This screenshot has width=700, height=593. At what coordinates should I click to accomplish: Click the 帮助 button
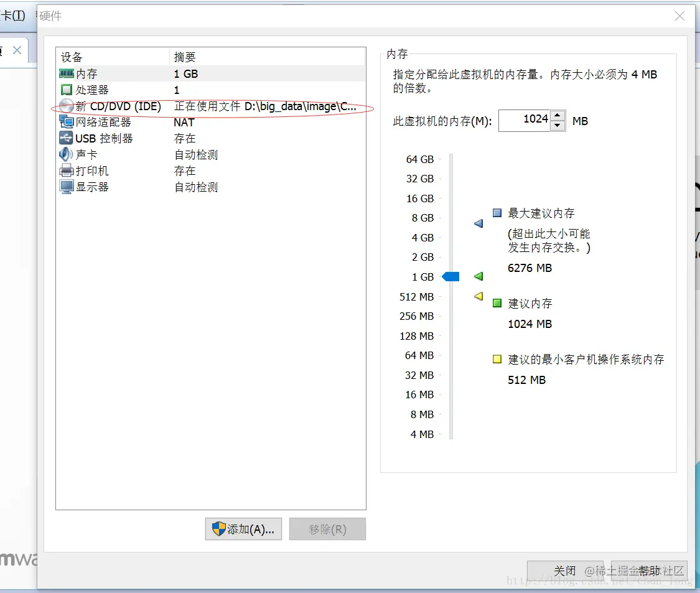point(648,571)
